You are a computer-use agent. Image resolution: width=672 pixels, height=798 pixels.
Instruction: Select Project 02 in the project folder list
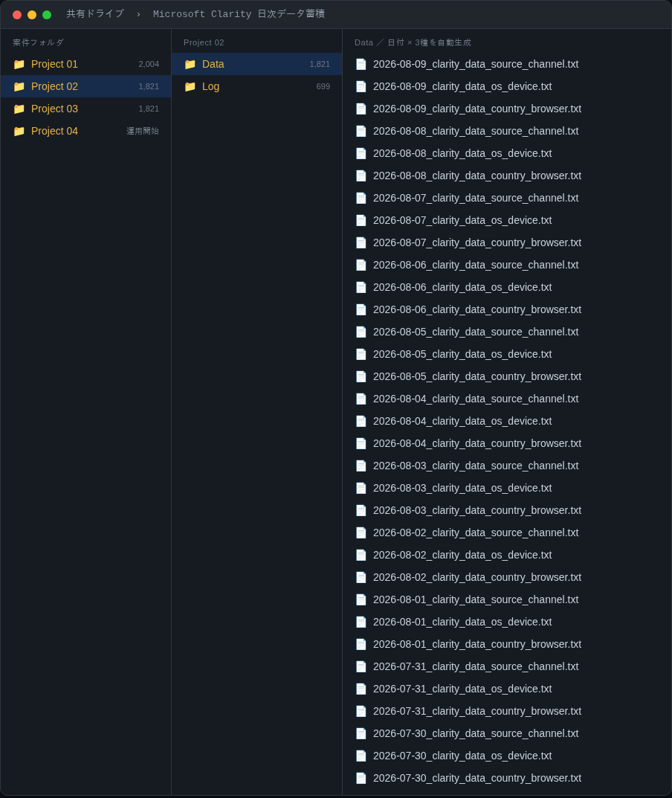coord(86,86)
